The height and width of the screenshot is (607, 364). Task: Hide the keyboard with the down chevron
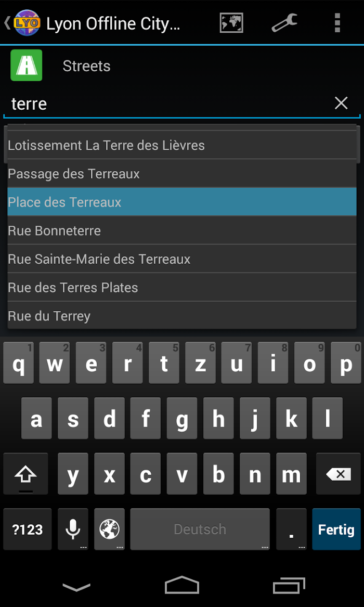point(76,587)
